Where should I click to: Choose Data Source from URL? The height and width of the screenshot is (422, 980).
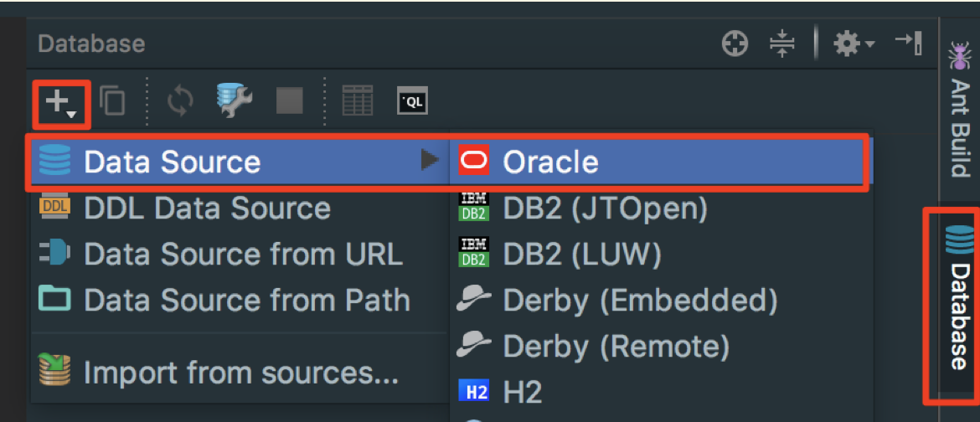click(240, 254)
